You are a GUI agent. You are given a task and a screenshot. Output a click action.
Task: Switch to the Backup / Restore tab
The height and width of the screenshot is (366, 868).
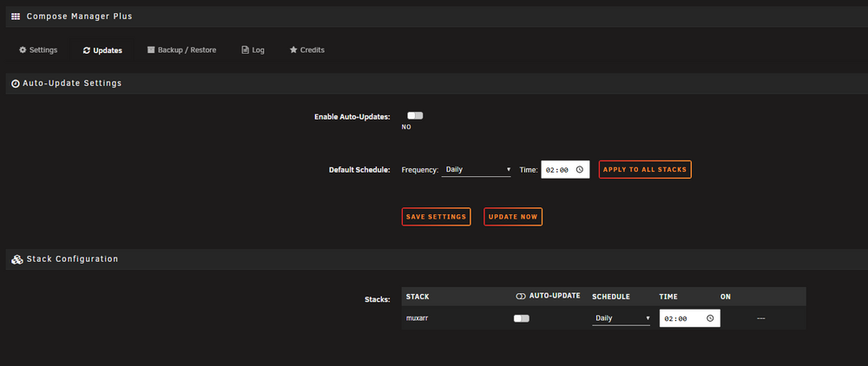(x=181, y=49)
